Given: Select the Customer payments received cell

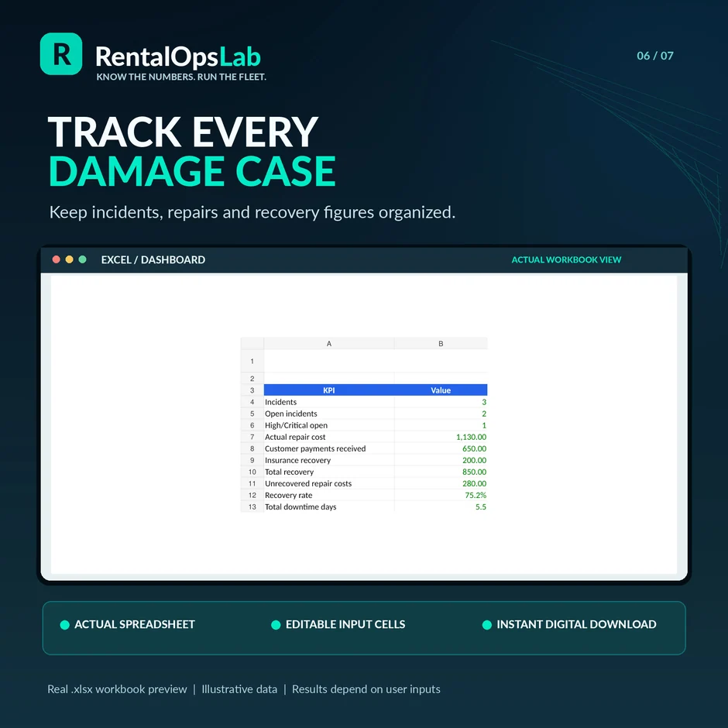Looking at the screenshot, I should coord(328,448).
